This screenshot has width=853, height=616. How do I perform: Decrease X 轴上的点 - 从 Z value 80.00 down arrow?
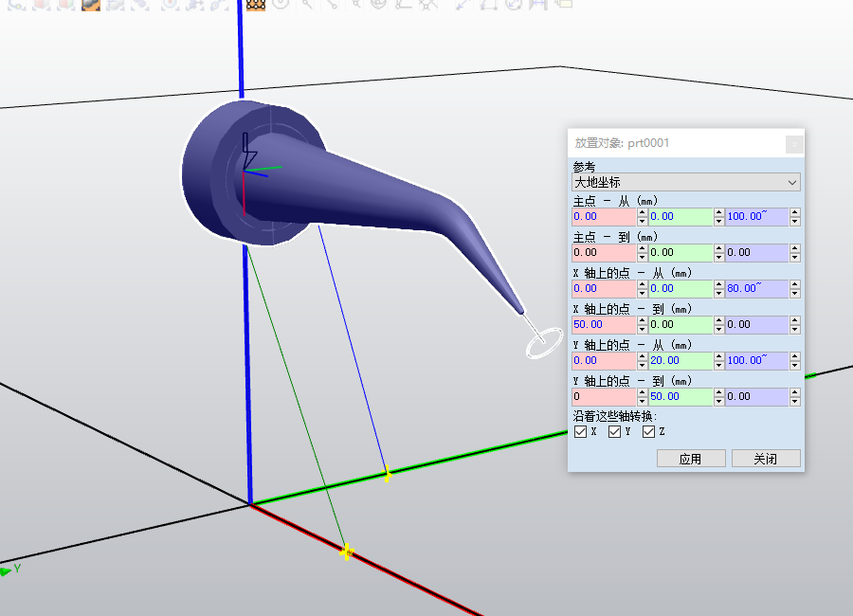795,293
